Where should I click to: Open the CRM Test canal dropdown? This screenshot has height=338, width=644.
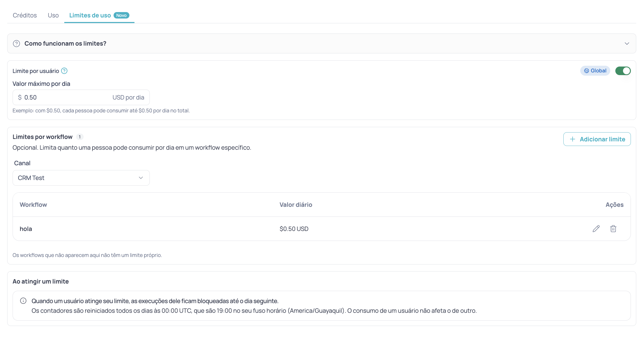tap(81, 178)
